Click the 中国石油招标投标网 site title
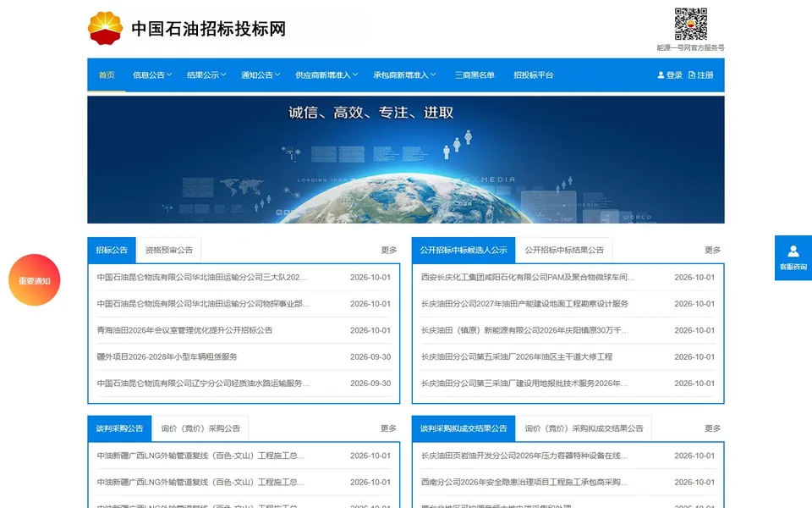 click(x=208, y=29)
